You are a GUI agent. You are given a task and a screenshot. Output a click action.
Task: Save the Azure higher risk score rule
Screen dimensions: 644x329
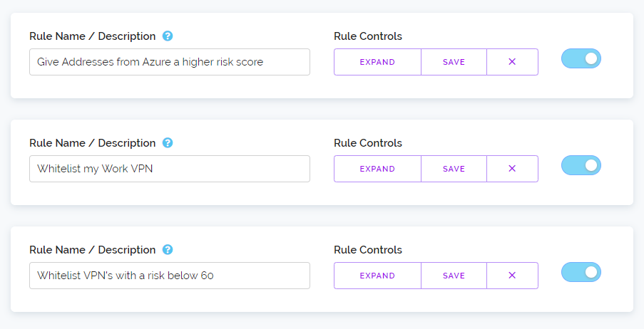454,62
